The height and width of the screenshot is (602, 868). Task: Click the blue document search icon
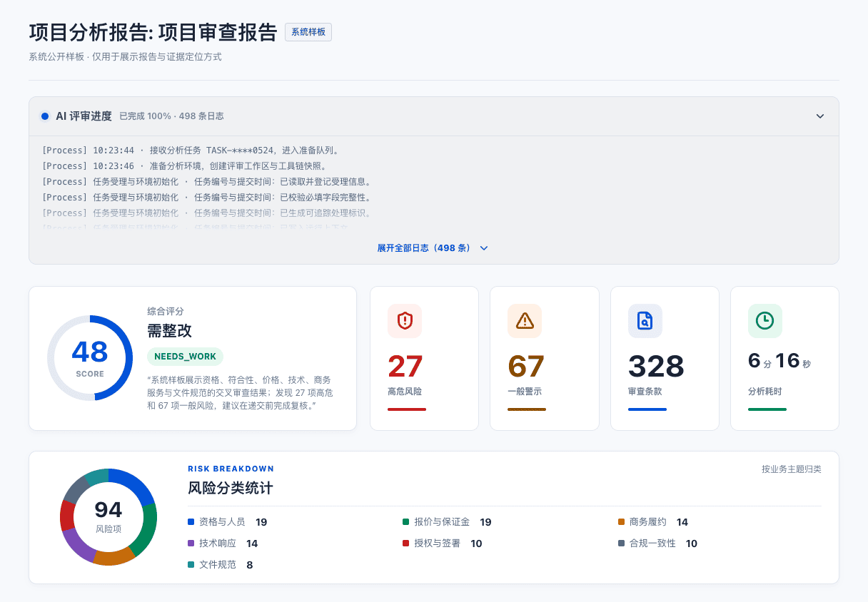coord(645,321)
